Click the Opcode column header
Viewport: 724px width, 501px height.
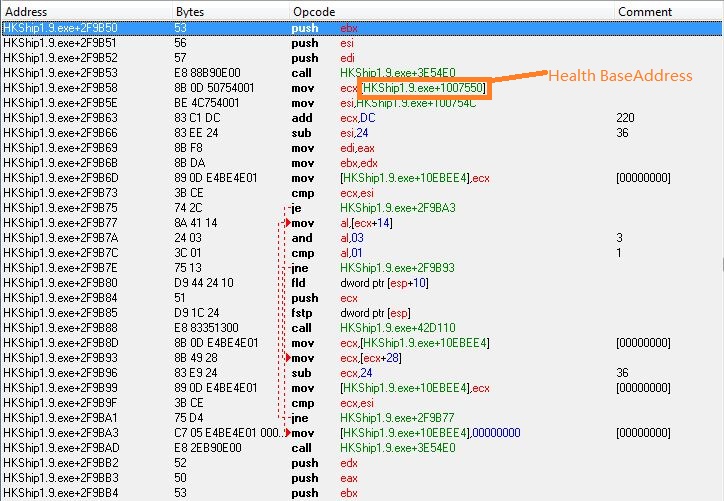[x=451, y=12]
